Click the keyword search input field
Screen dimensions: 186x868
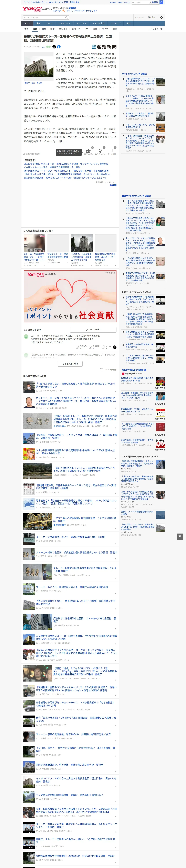click(x=44, y=17)
